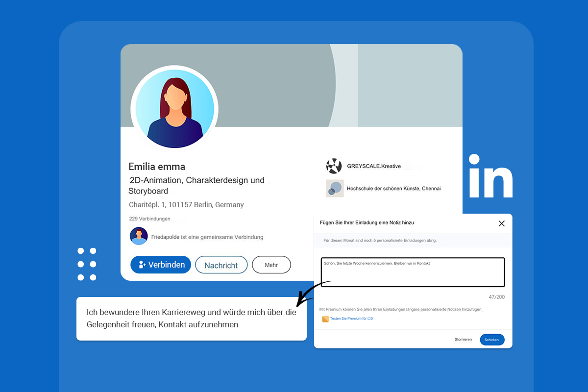Click the Mit Premium longer notes text
The height and width of the screenshot is (392, 588).
401,310
